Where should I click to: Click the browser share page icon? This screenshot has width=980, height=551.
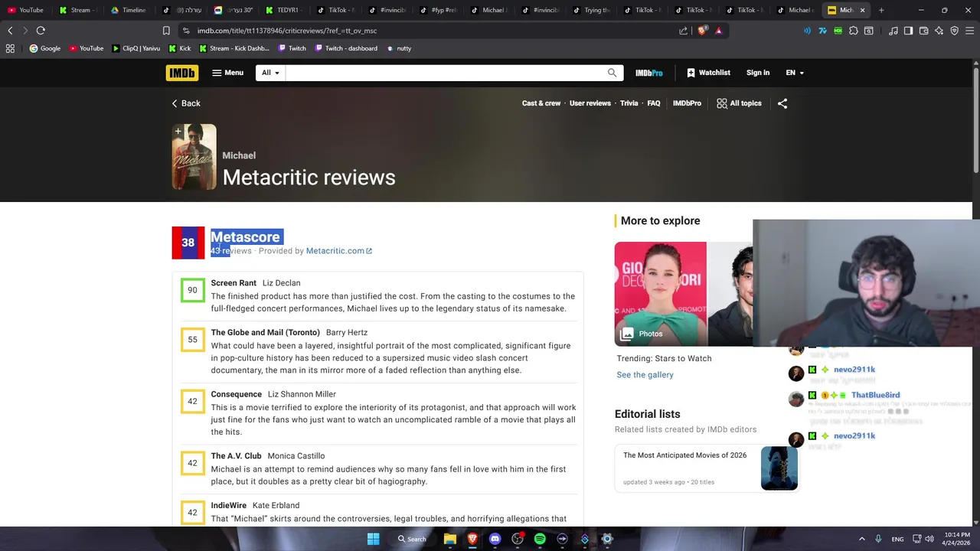point(683,31)
